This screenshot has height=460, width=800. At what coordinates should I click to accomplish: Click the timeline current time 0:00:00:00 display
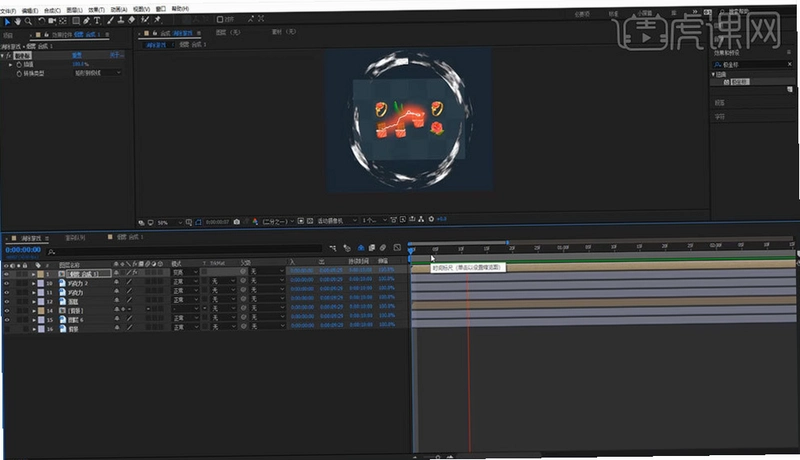(23, 250)
